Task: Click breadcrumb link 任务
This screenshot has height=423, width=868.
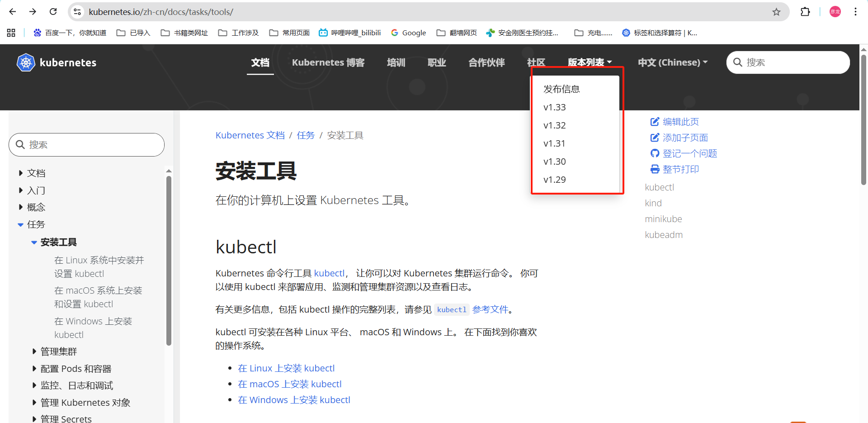Action: coord(306,135)
